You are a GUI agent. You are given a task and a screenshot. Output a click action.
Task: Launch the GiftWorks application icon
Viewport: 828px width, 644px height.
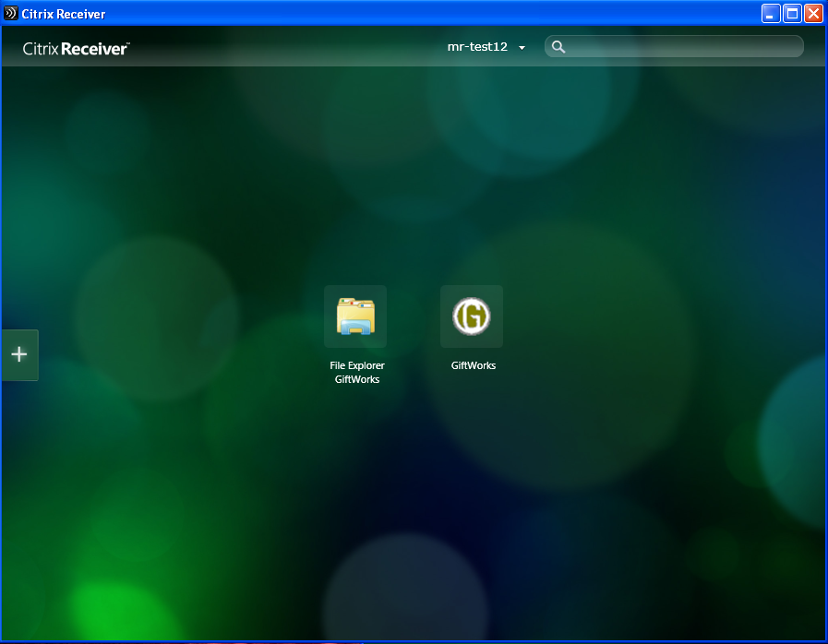coord(472,316)
